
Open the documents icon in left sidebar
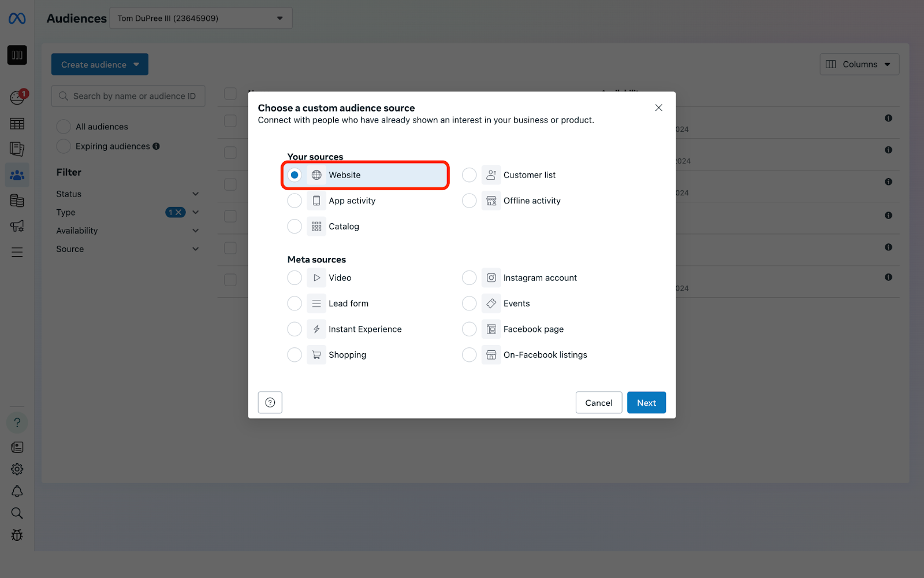(x=17, y=149)
